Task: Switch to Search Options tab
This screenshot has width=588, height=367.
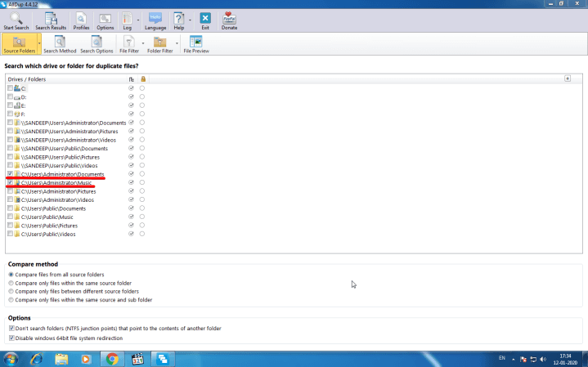Action: coord(97,44)
